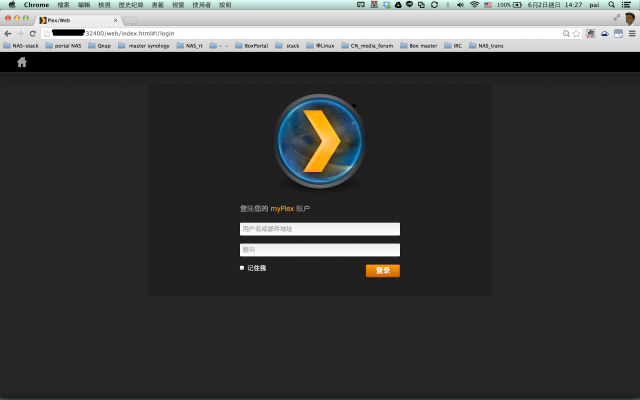Open the BoxPortal bookmark folder
Image resolution: width=640 pixels, height=400 pixels.
(x=252, y=46)
